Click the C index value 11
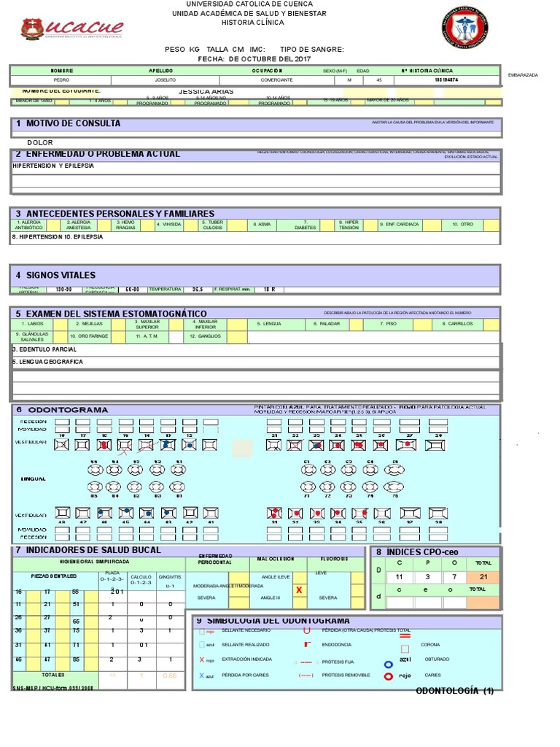 pos(399,577)
